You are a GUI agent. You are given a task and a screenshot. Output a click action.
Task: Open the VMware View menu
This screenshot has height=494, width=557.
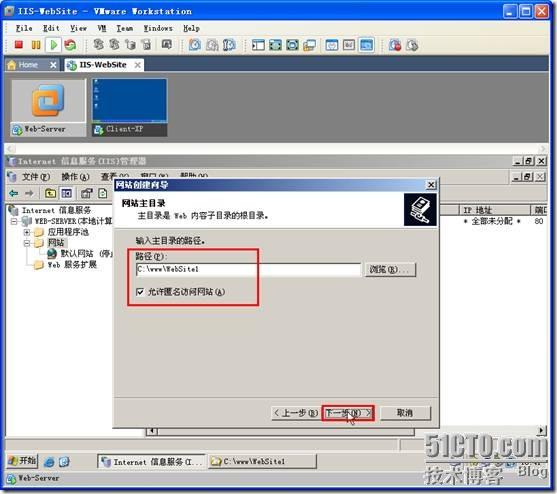pos(78,28)
